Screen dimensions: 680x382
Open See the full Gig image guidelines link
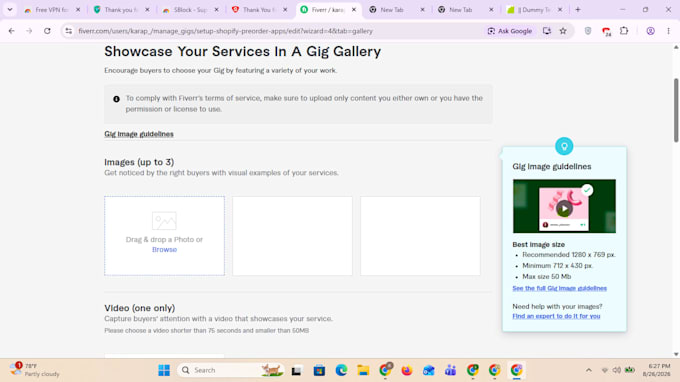(x=559, y=288)
